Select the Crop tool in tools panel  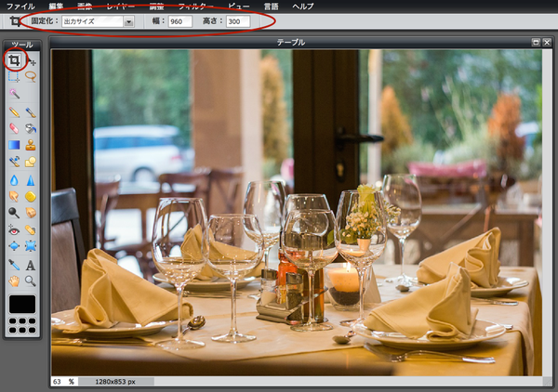click(14, 60)
